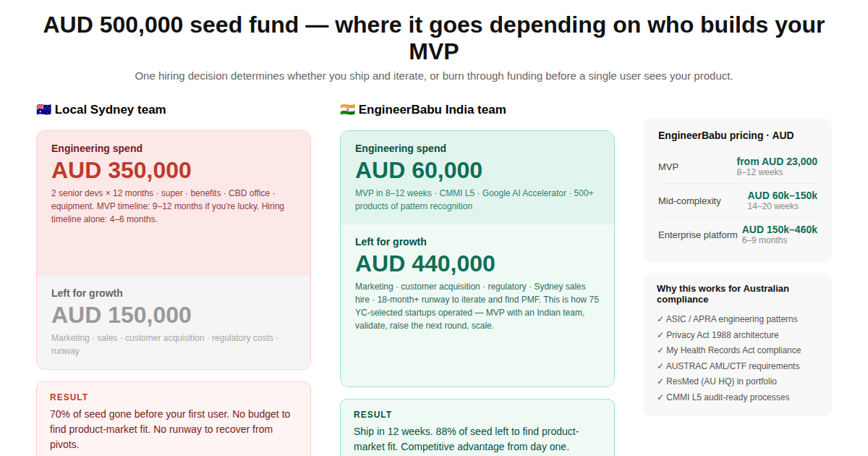Click 'AUSTRAC AML/CTF requirements' item
This screenshot has height=456, width=868.
728,366
